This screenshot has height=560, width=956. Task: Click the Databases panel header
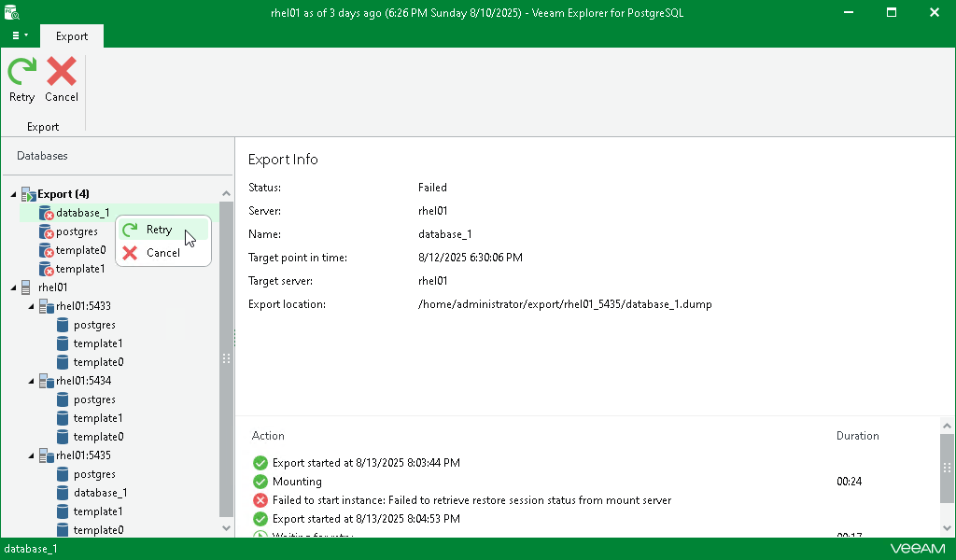point(42,156)
